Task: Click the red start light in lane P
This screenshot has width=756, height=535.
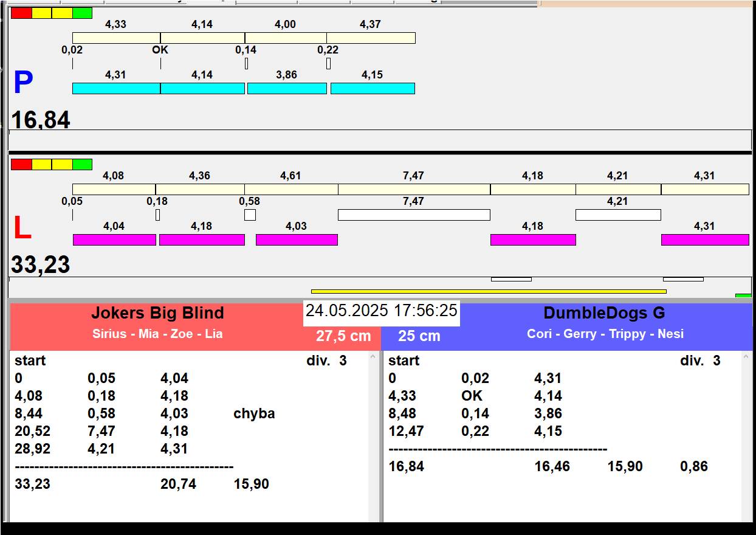Action: tap(21, 13)
